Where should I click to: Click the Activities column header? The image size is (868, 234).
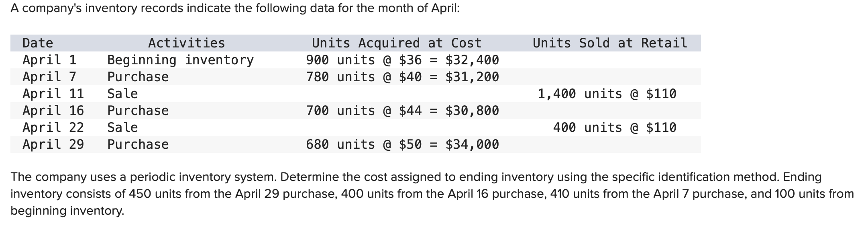[187, 43]
